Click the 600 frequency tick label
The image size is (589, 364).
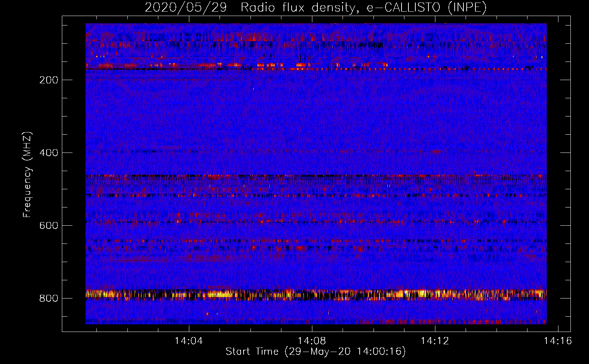(49, 226)
